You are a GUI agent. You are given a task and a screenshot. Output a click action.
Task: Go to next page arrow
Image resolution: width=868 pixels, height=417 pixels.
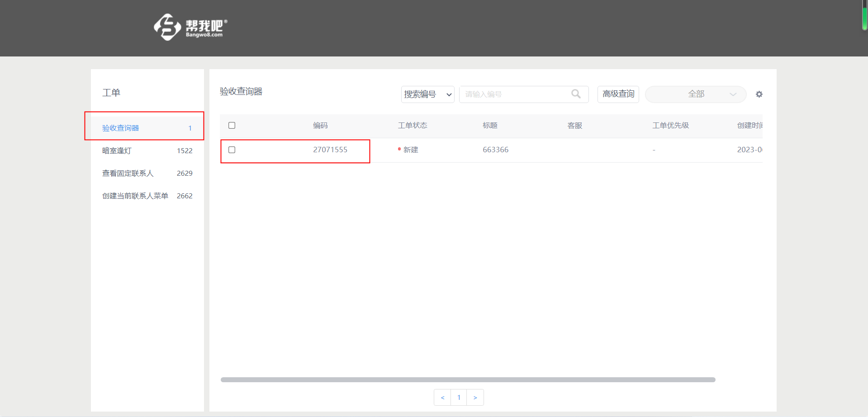[475, 398]
